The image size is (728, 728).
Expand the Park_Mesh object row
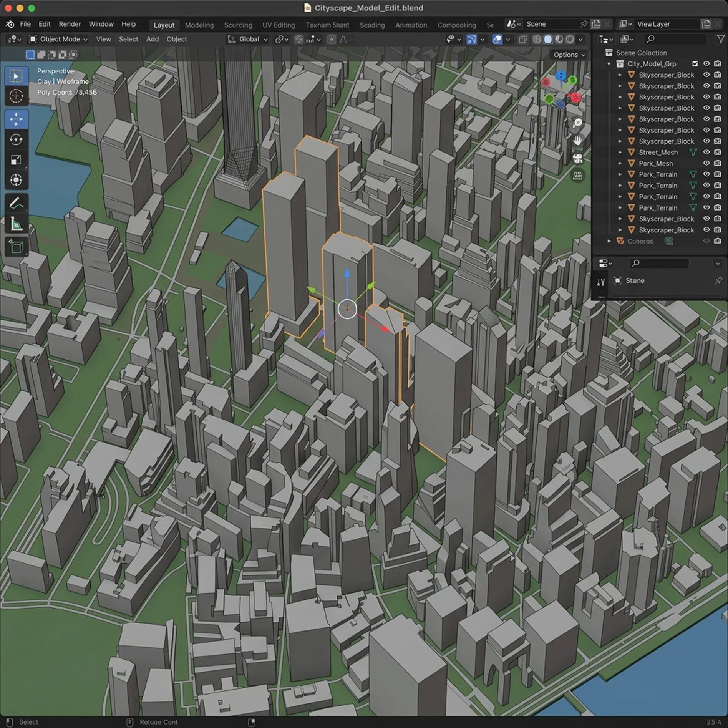point(620,163)
